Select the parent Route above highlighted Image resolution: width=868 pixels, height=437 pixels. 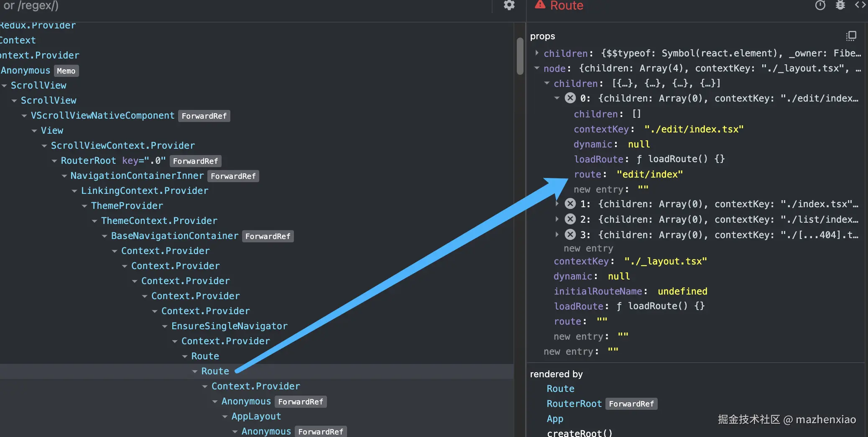[x=205, y=356]
